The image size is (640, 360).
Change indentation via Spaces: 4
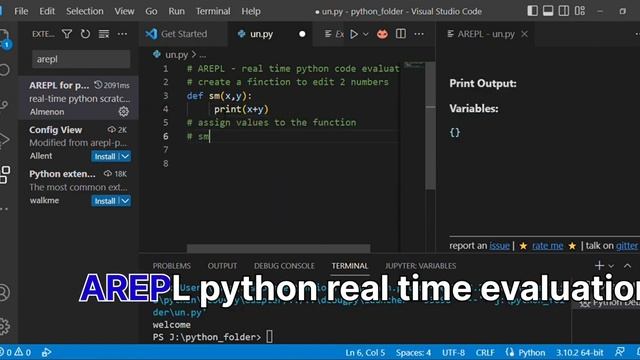pos(413,352)
